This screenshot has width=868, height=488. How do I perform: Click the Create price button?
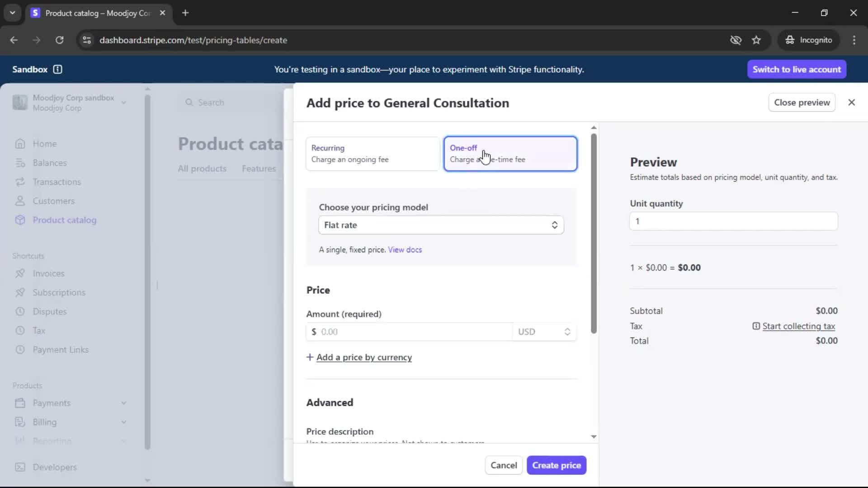tap(556, 465)
